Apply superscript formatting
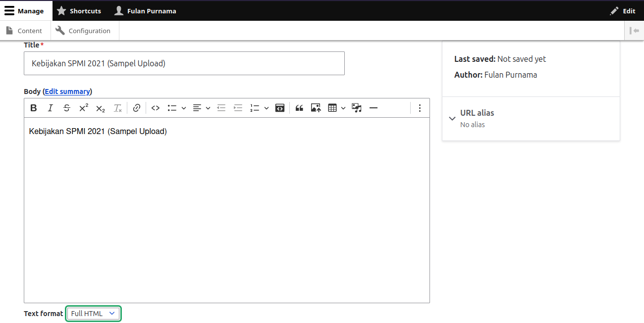The image size is (644, 323). click(84, 108)
